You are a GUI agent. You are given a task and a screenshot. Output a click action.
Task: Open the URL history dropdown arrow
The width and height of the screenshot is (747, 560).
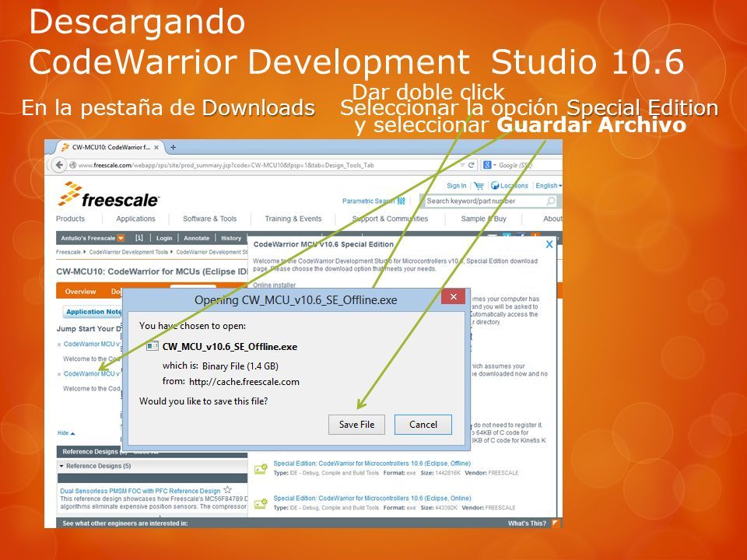[x=462, y=165]
